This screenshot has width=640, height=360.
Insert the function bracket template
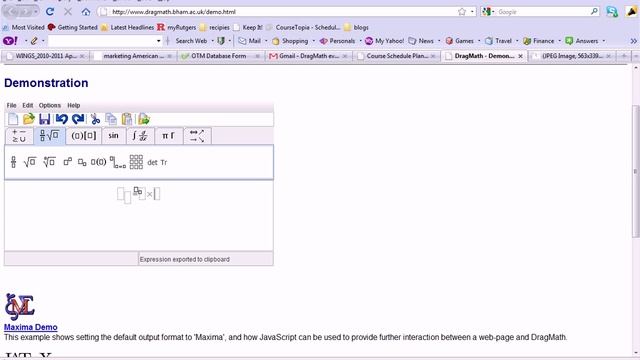pyautogui.click(x=98, y=162)
